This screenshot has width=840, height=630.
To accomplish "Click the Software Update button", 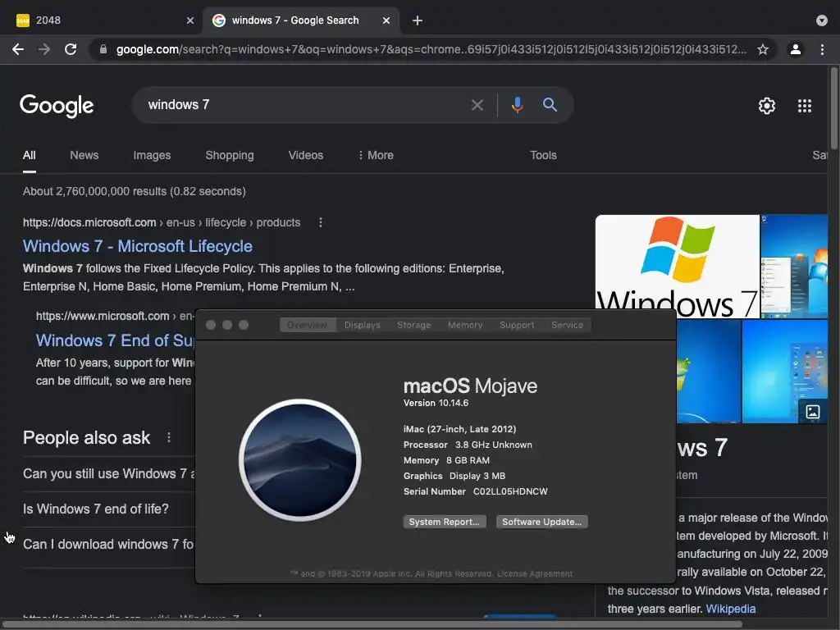I will point(541,522).
